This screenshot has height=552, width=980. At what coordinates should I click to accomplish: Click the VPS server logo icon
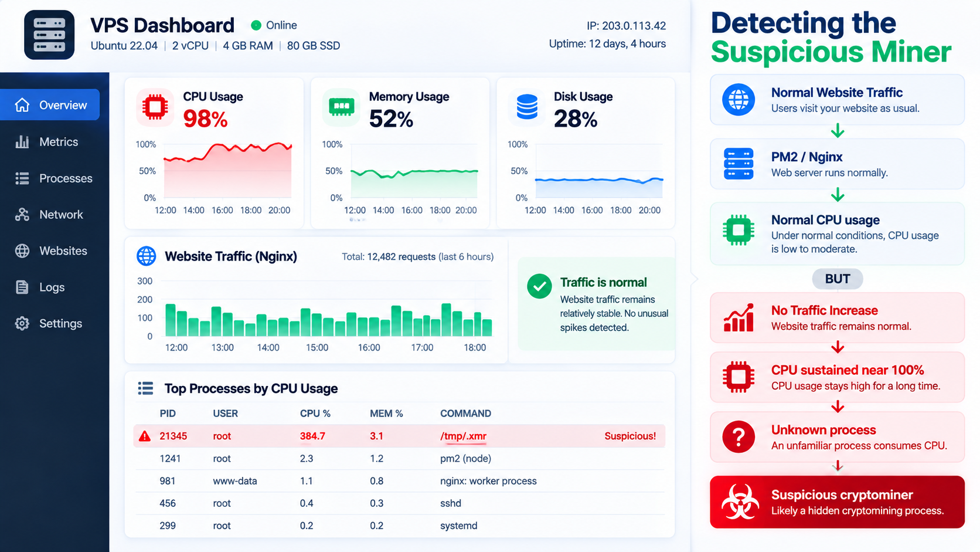coord(49,35)
